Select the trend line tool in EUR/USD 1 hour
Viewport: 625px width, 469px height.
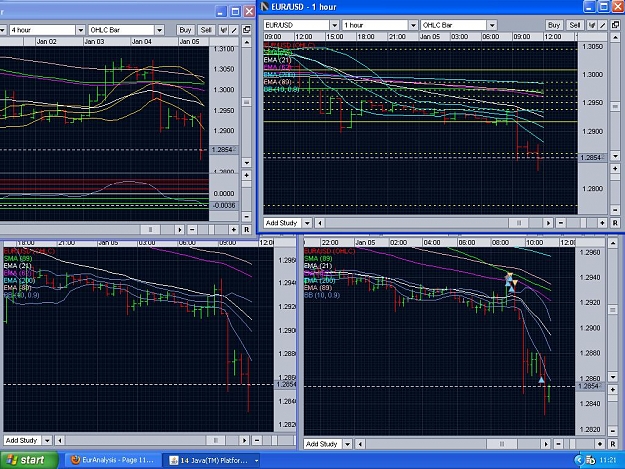pos(603,25)
